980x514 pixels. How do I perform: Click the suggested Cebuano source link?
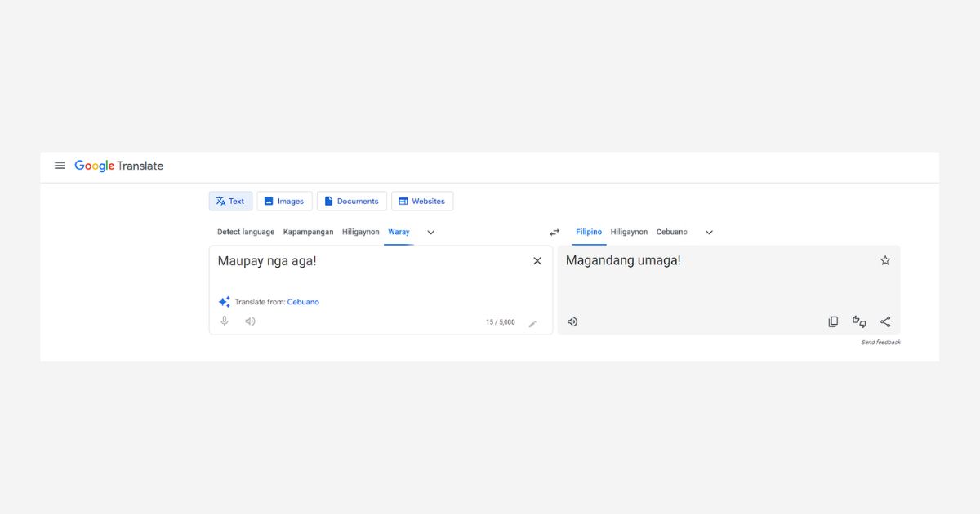click(x=303, y=302)
